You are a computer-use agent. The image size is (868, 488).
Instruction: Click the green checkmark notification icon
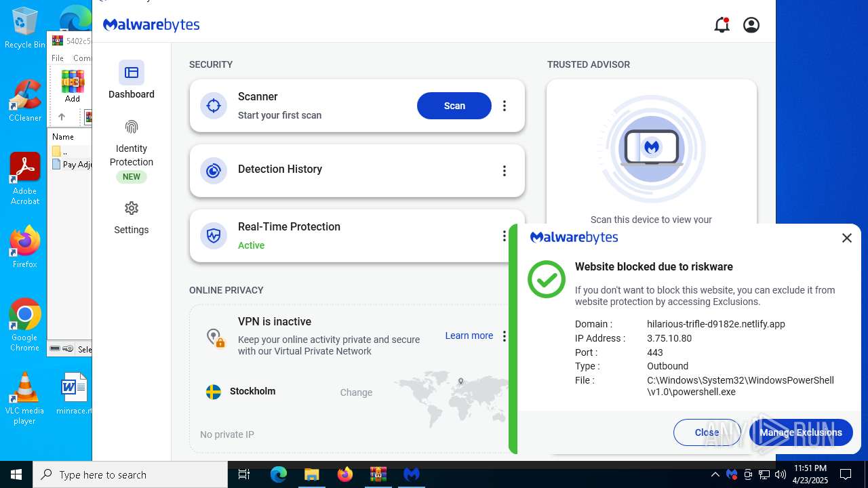[x=547, y=279]
